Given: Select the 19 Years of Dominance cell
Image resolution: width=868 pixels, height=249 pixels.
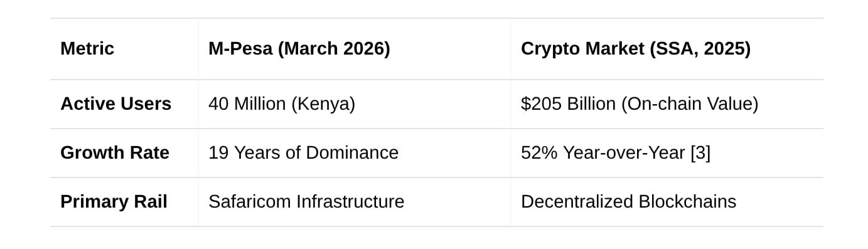Looking at the screenshot, I should click(x=303, y=153).
